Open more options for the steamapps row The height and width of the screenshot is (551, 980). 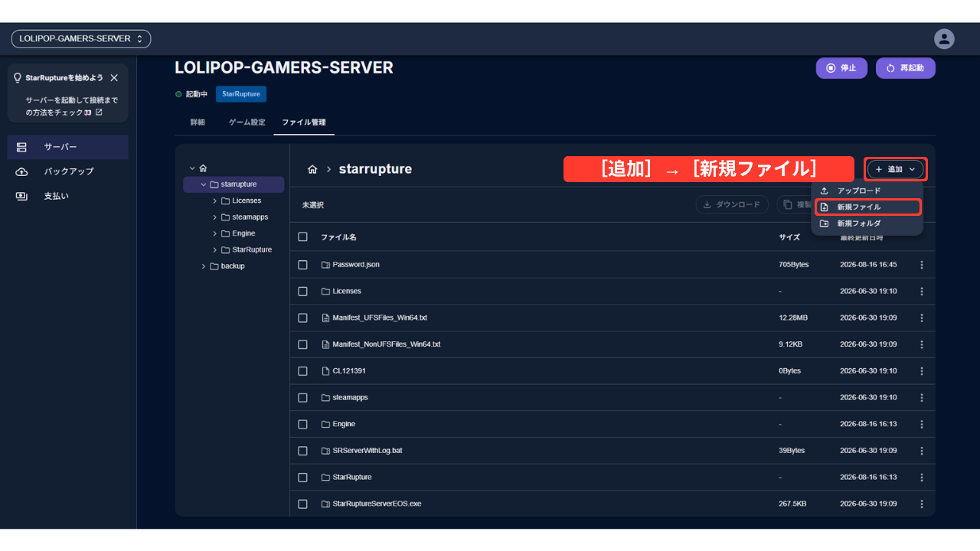click(x=922, y=398)
